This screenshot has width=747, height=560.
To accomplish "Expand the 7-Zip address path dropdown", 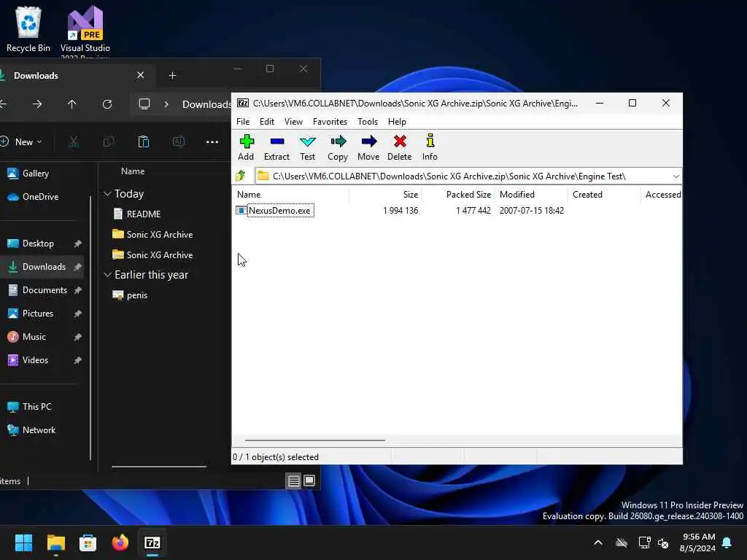I will [676, 176].
